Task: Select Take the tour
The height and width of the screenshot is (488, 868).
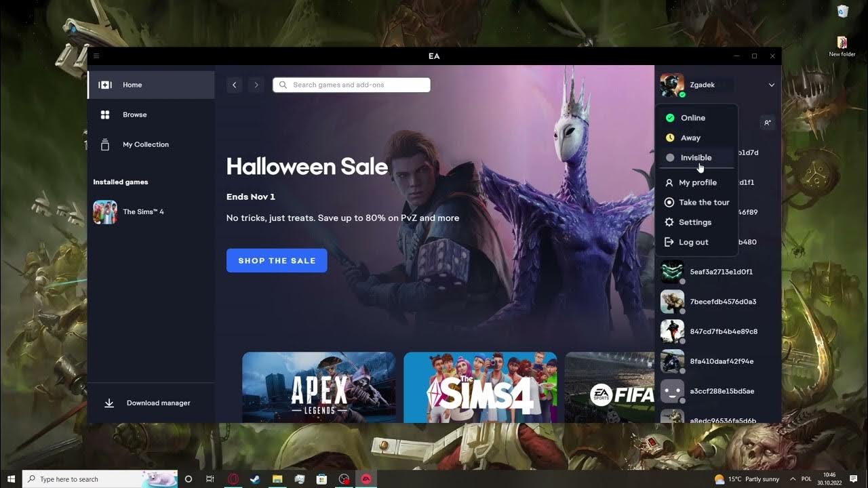Action: point(696,202)
